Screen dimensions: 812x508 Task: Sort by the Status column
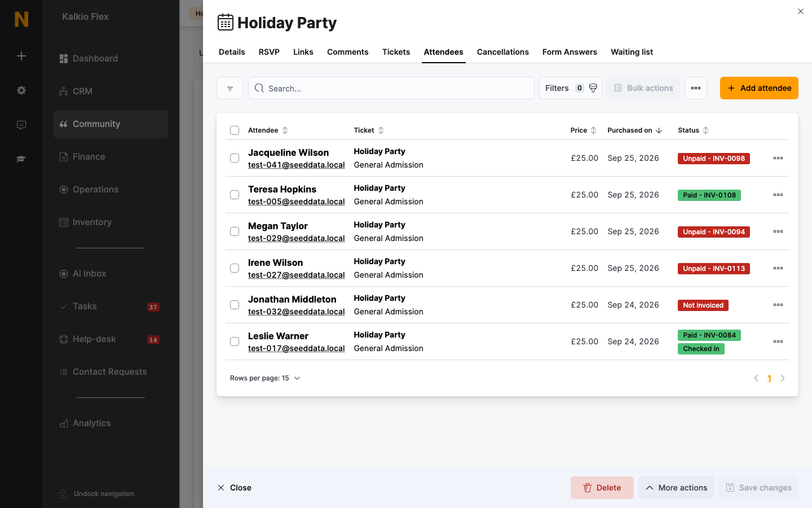pyautogui.click(x=693, y=130)
